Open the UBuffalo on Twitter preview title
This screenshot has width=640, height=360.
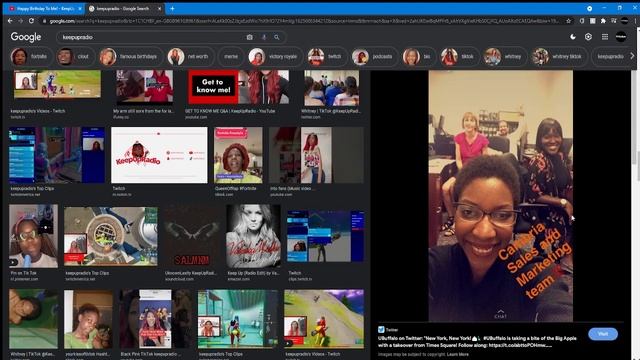pos(477,342)
